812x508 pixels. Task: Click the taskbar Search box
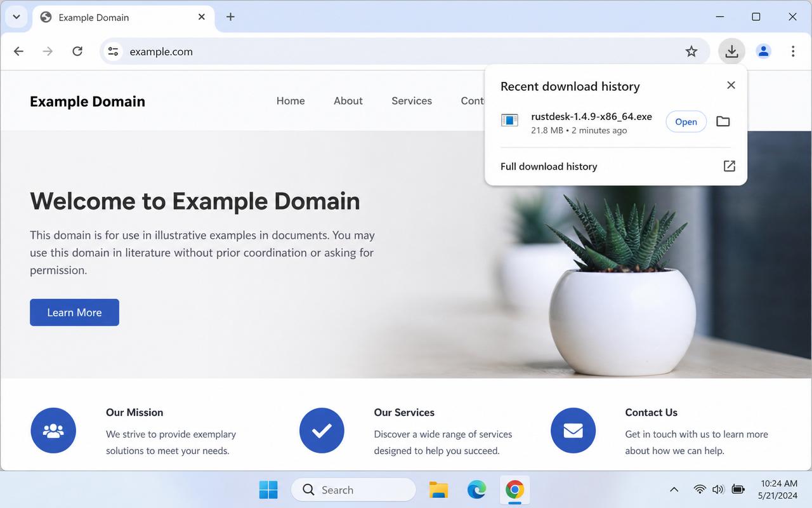[353, 490]
